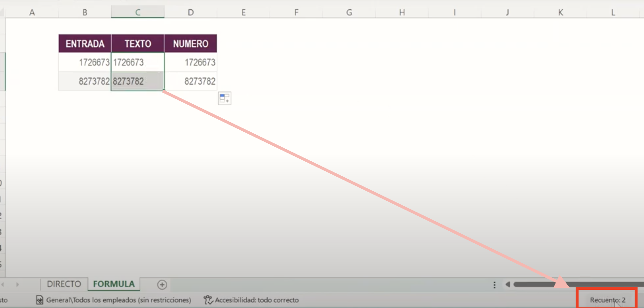Switch to the FORMULA sheet tab
644x308 pixels.
(114, 284)
